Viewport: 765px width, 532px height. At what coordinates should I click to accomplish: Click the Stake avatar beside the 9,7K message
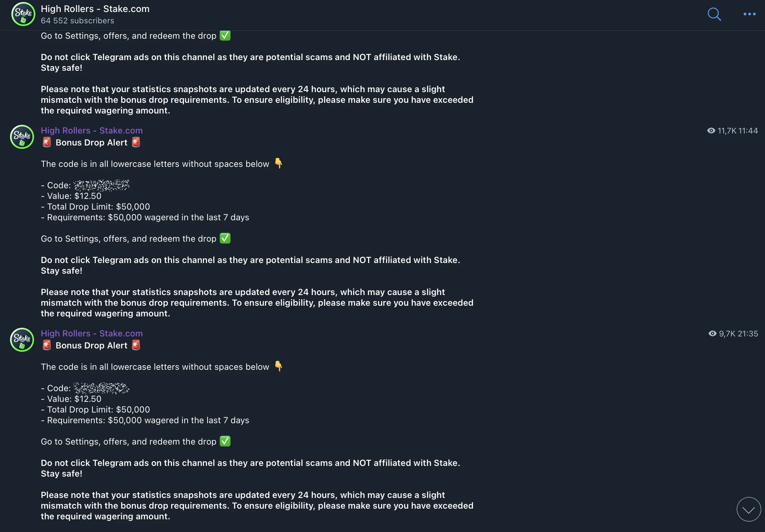pyautogui.click(x=21, y=340)
